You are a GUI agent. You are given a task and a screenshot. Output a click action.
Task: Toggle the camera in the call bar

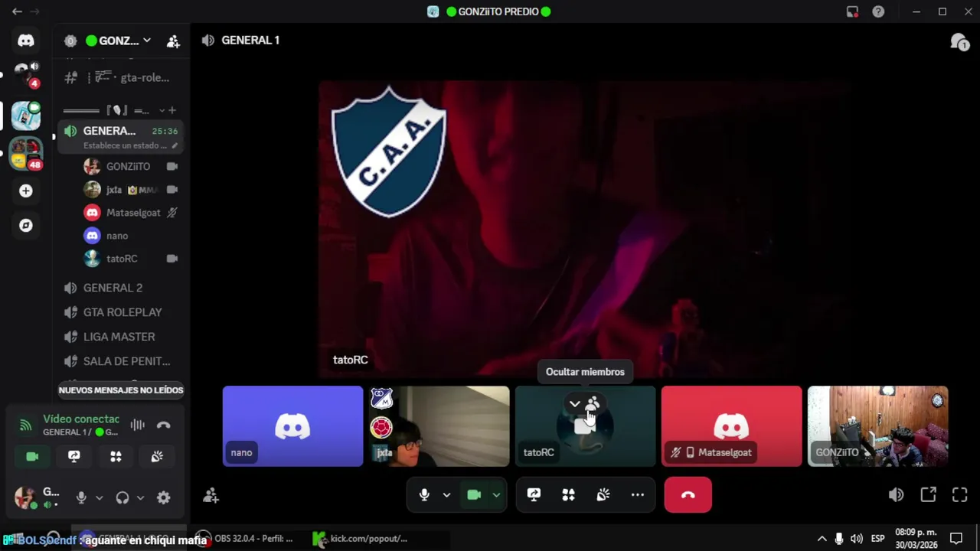(474, 495)
